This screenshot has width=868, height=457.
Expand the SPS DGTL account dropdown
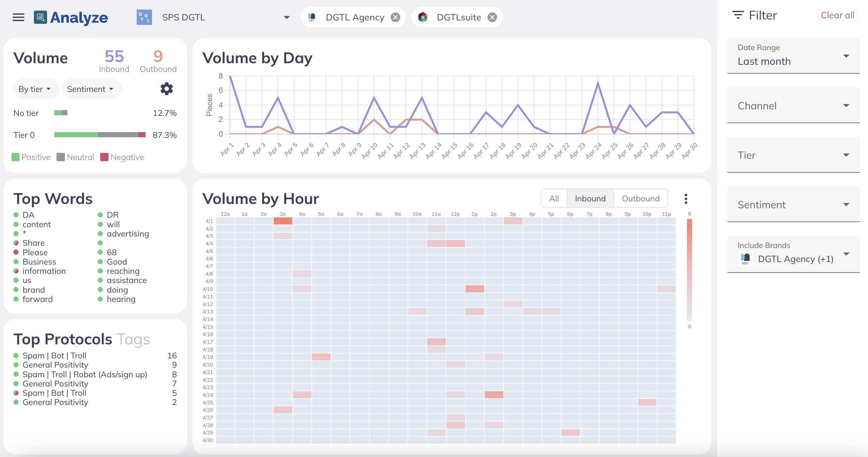287,17
